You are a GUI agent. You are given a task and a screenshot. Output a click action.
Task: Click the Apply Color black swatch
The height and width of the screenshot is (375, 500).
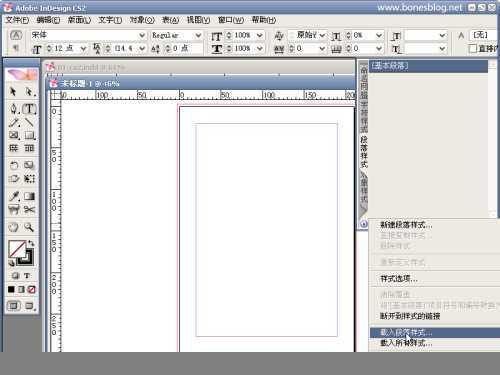pos(11,289)
